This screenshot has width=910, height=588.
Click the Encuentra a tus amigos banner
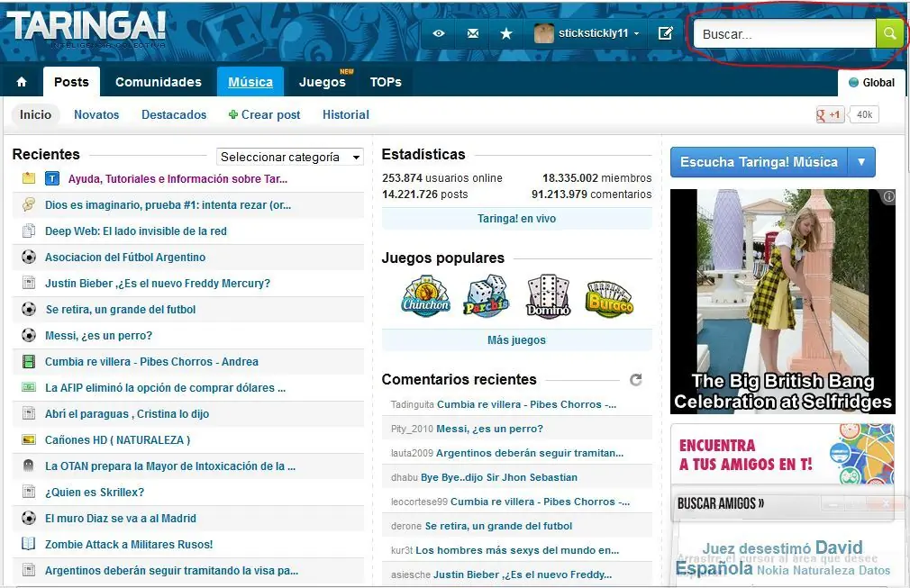tap(783, 454)
